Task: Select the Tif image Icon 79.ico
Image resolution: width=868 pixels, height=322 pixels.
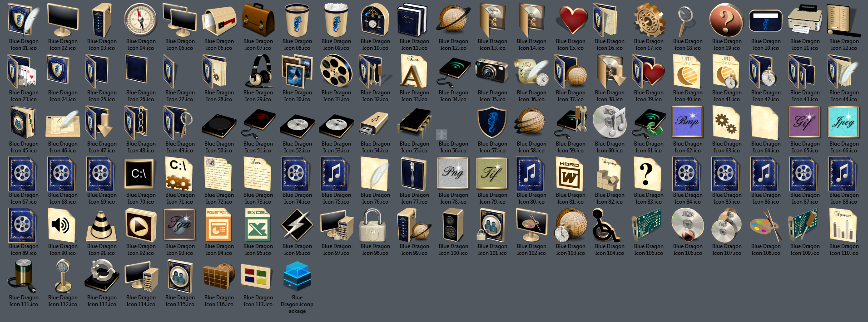Action: pyautogui.click(x=492, y=174)
